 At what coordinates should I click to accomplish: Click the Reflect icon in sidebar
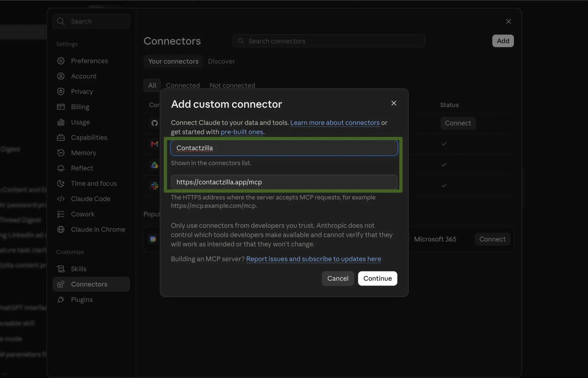point(61,168)
